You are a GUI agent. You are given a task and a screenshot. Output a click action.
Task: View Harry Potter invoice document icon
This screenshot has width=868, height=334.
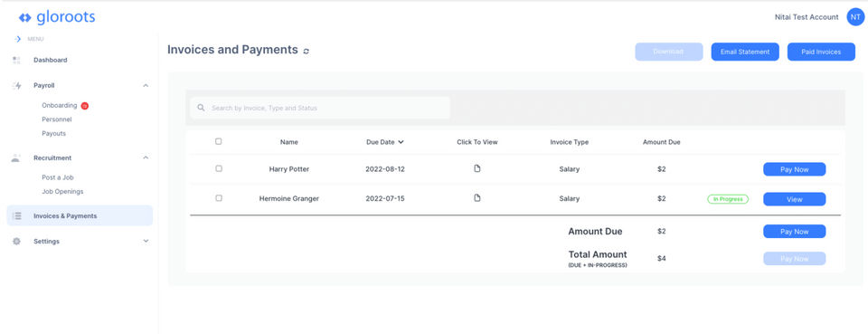tap(477, 168)
